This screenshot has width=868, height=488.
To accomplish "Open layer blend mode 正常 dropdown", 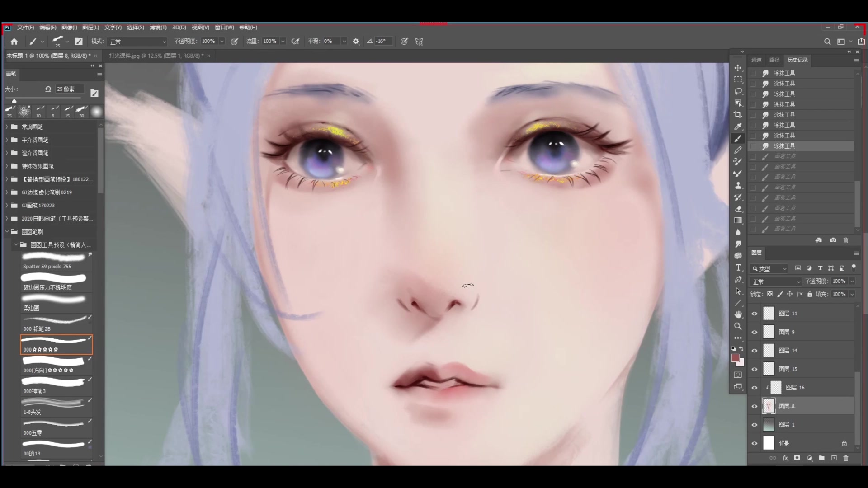I will 776,282.
